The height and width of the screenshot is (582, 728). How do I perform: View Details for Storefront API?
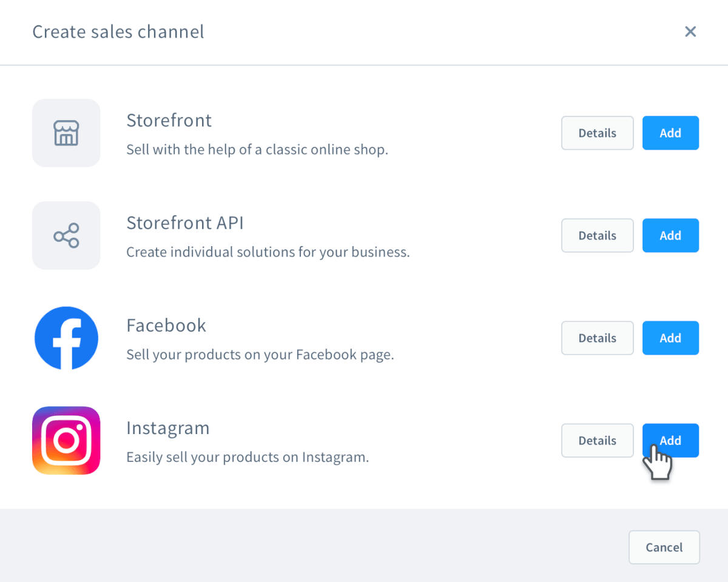click(x=598, y=235)
